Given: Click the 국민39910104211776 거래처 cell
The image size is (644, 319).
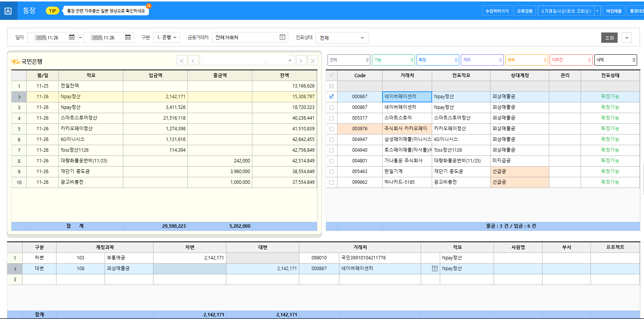Looking at the screenshot, I should (380, 258).
